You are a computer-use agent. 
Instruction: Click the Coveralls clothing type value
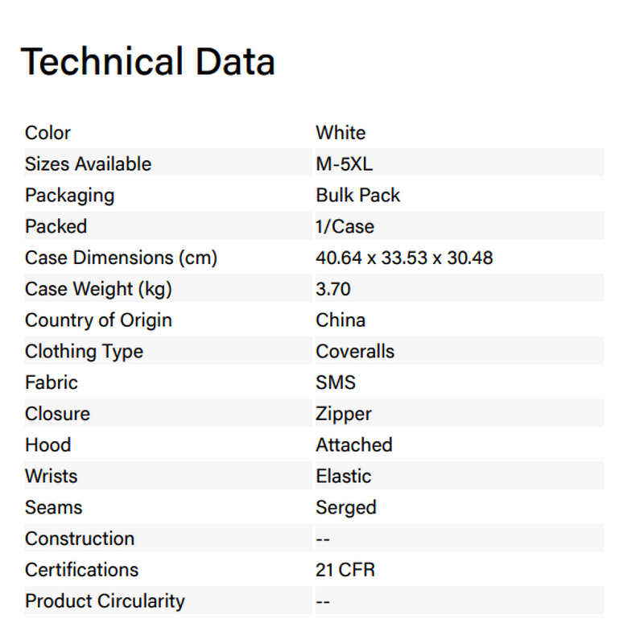355,352
